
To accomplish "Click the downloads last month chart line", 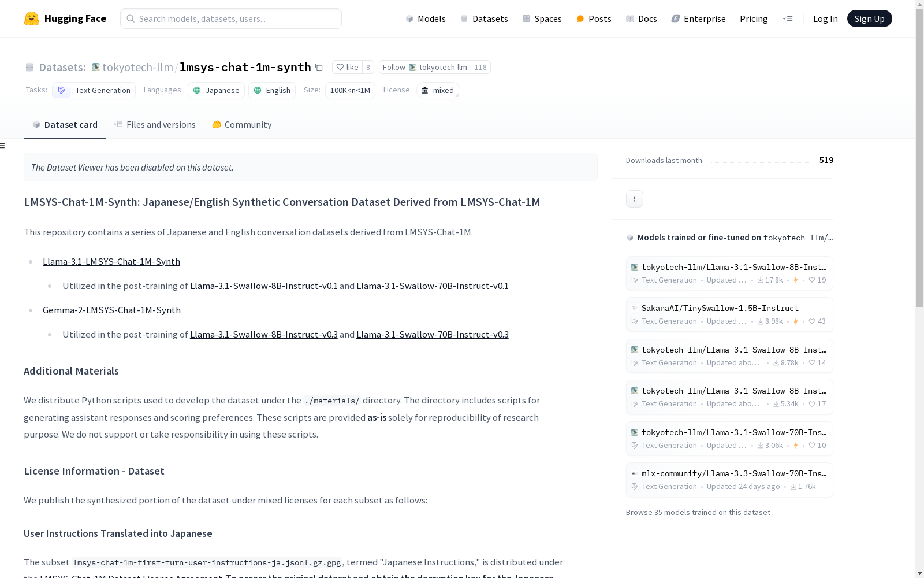I will [x=761, y=162].
